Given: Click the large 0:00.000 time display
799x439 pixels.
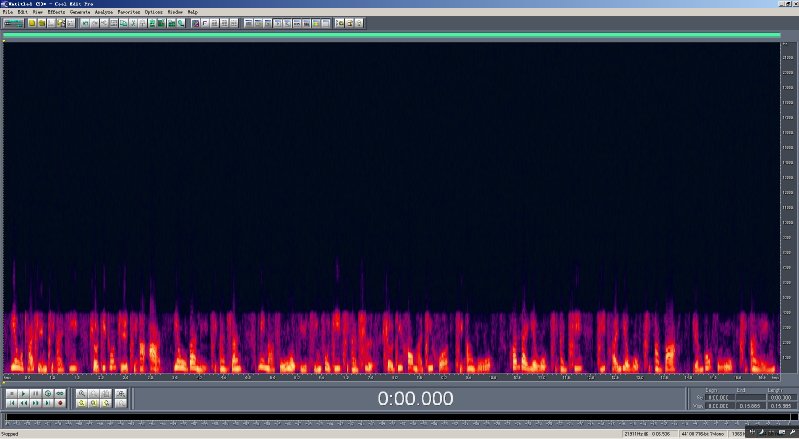Looking at the screenshot, I should pyautogui.click(x=415, y=398).
